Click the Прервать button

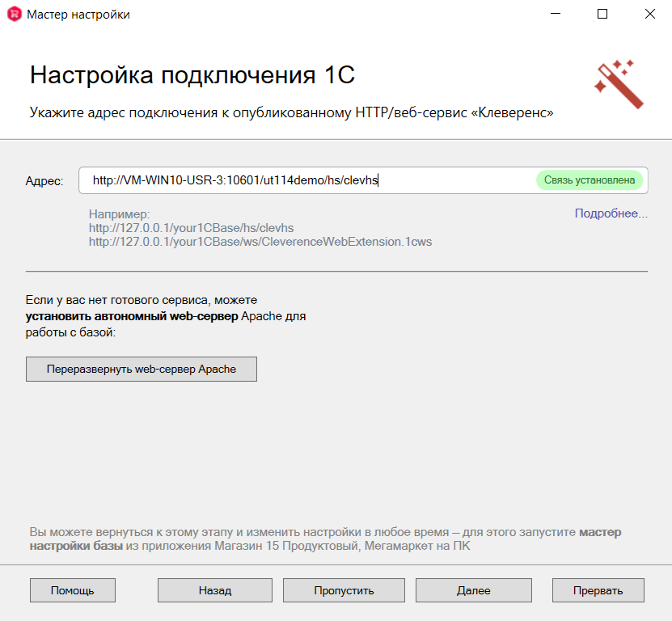point(598,590)
